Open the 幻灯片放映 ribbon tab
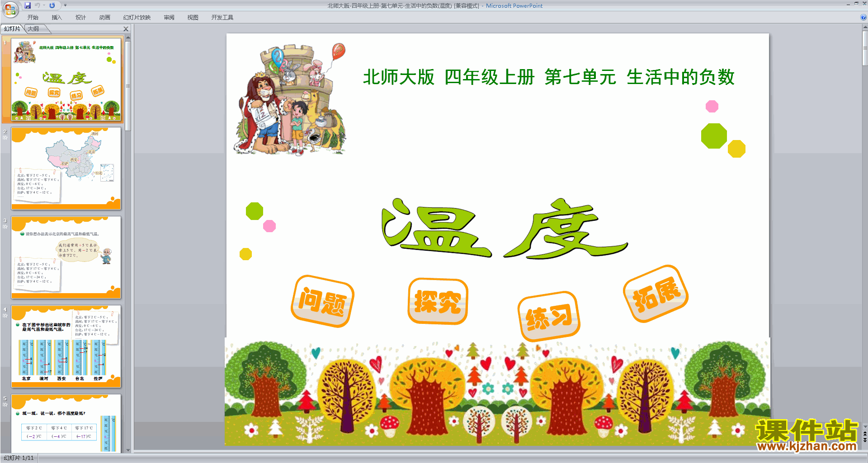 coord(137,18)
